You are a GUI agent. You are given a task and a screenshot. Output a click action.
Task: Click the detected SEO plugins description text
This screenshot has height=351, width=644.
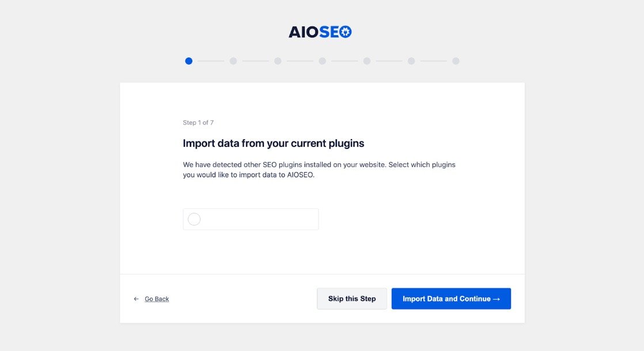tap(319, 170)
